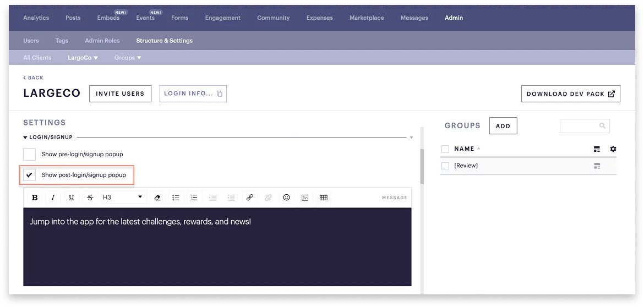Insert a bulleted list
This screenshot has width=644, height=307.
click(176, 198)
